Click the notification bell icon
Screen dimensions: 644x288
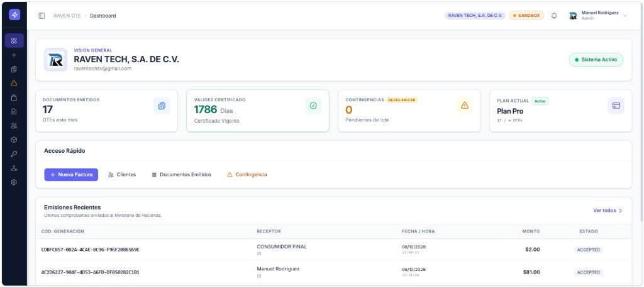554,16
